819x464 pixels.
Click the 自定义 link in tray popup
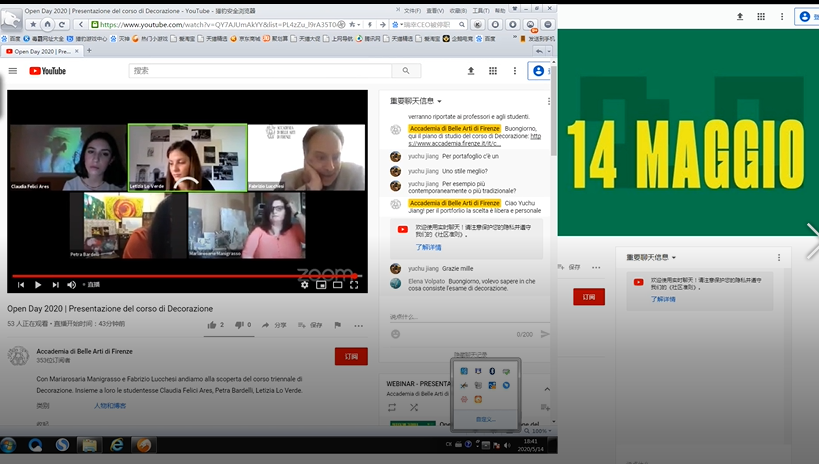pyautogui.click(x=486, y=419)
